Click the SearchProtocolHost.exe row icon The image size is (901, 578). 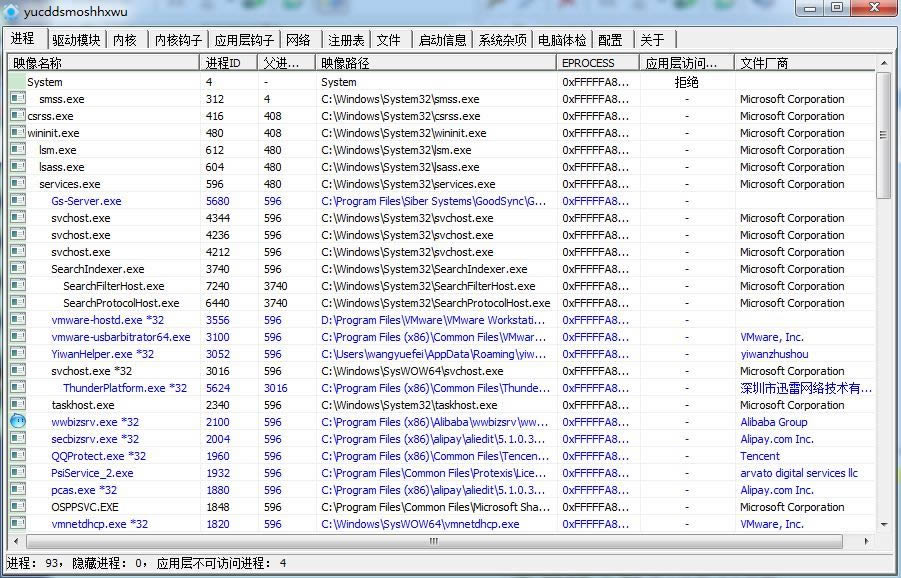click(18, 302)
